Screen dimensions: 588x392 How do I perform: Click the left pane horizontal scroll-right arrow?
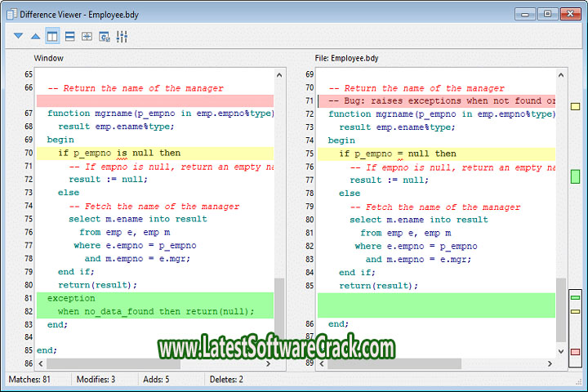tap(268, 363)
